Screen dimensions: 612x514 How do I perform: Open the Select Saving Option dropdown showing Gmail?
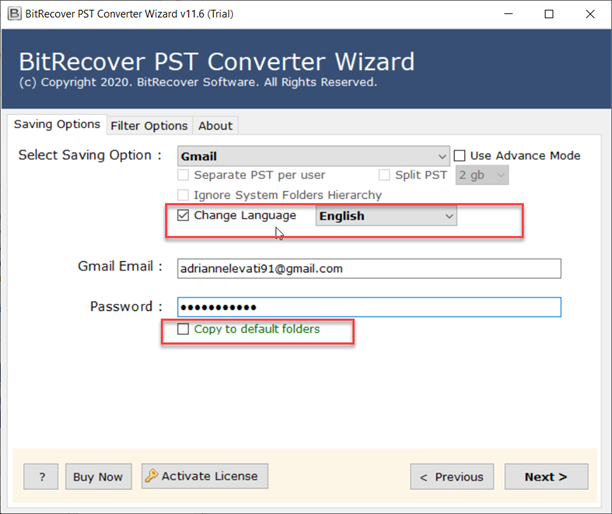click(x=313, y=156)
